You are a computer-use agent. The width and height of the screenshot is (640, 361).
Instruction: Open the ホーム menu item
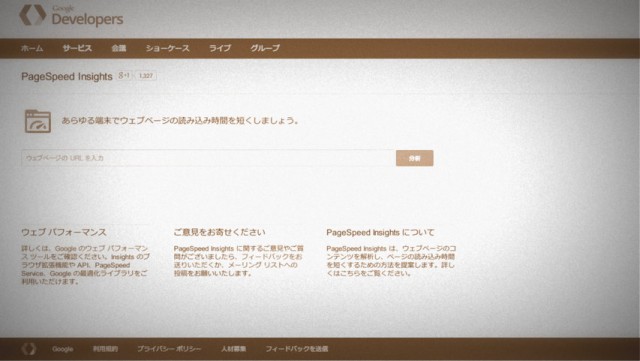tap(32, 48)
